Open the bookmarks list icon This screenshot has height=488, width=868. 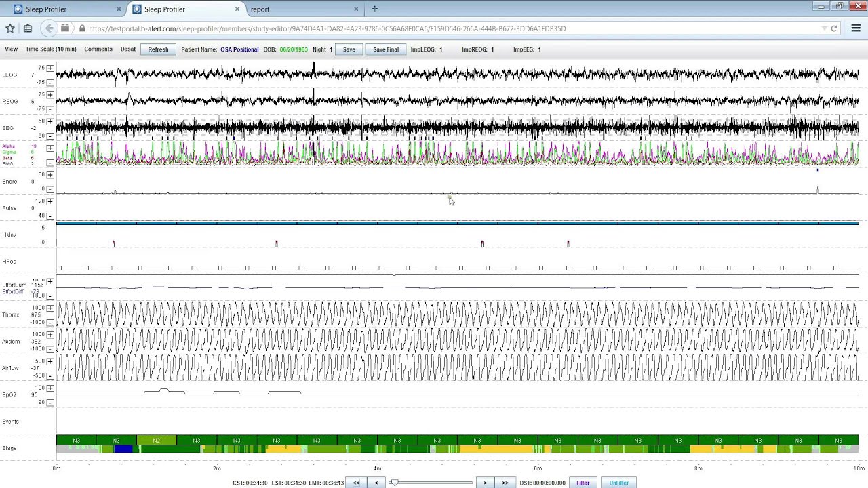pyautogui.click(x=28, y=28)
